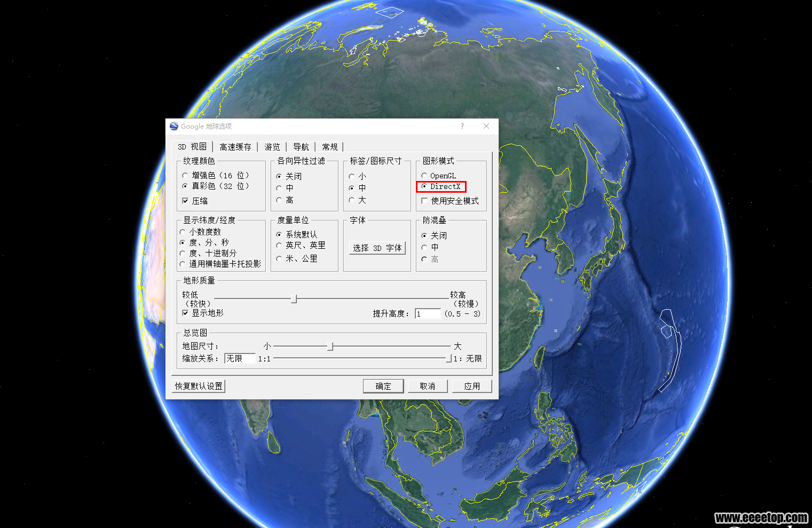812x528 pixels.
Task: Open the 高速缓存 tab
Action: (x=235, y=147)
